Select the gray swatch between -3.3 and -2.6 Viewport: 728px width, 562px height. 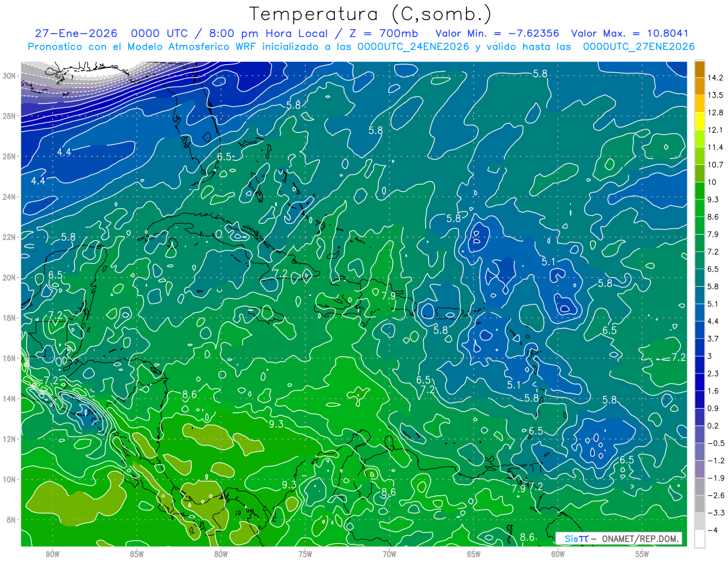(699, 504)
